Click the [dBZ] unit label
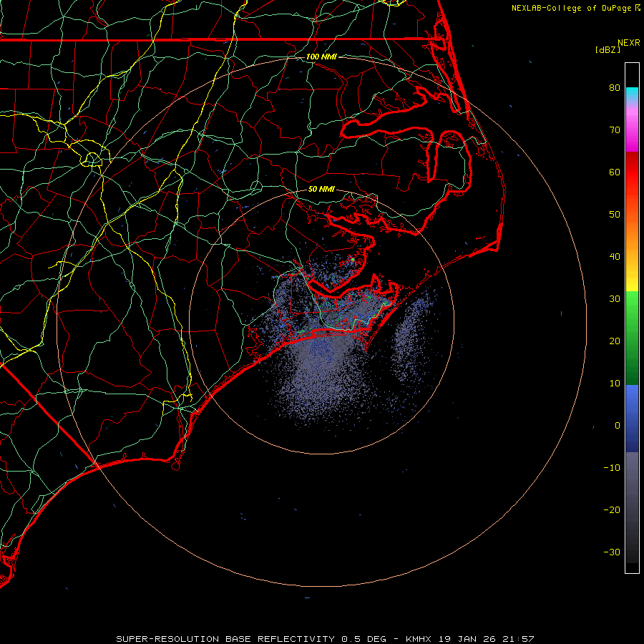This screenshot has width=644, height=644. tap(608, 49)
